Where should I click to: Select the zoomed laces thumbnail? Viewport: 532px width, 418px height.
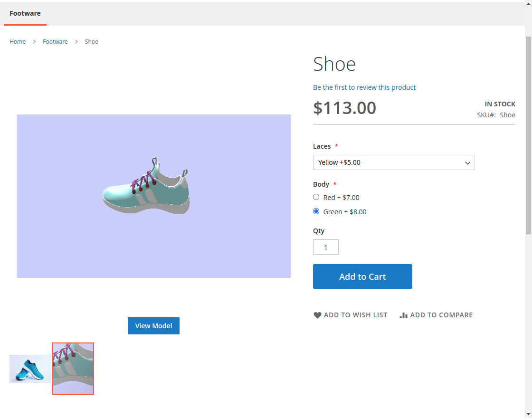pyautogui.click(x=73, y=369)
